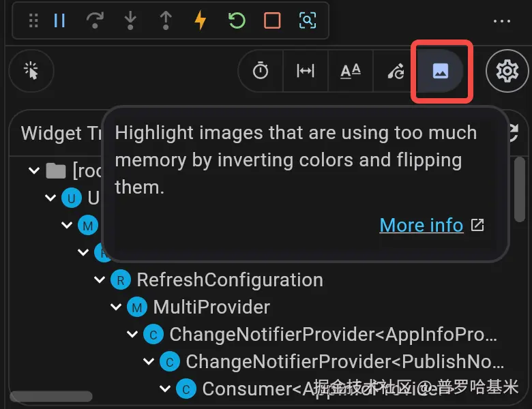
Task: Restart the app with green restart icon
Action: [x=237, y=20]
